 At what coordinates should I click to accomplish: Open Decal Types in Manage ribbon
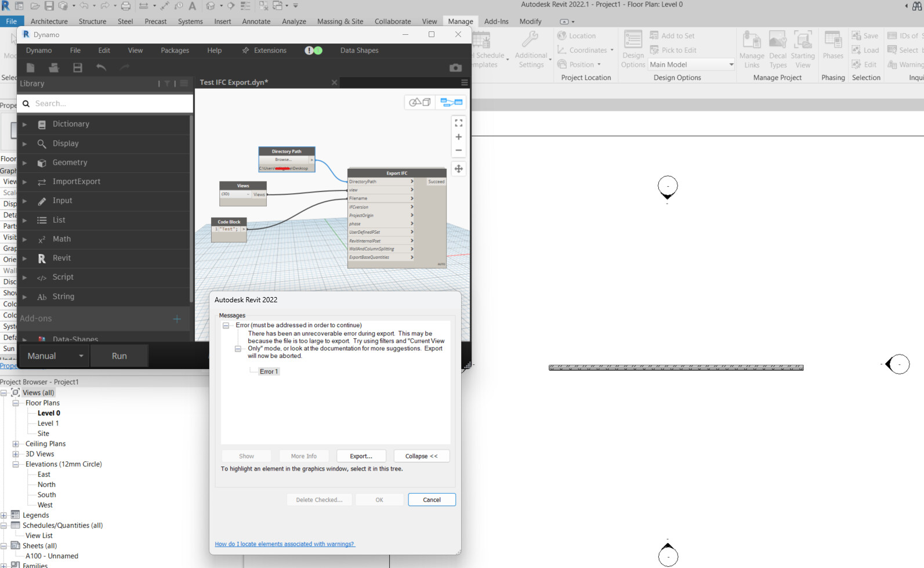[778, 49]
